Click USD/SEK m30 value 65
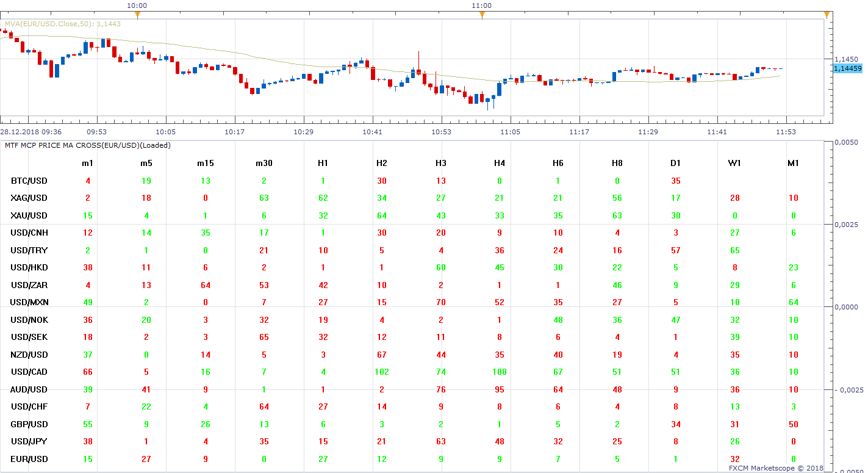Screen dimensions: 868x473 click(264, 337)
